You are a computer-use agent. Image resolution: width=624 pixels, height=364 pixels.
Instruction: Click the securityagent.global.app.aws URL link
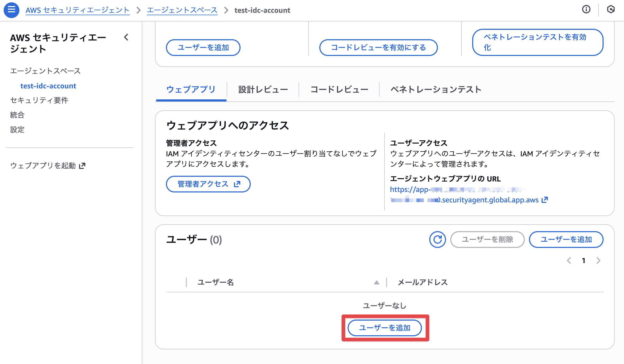coord(489,200)
